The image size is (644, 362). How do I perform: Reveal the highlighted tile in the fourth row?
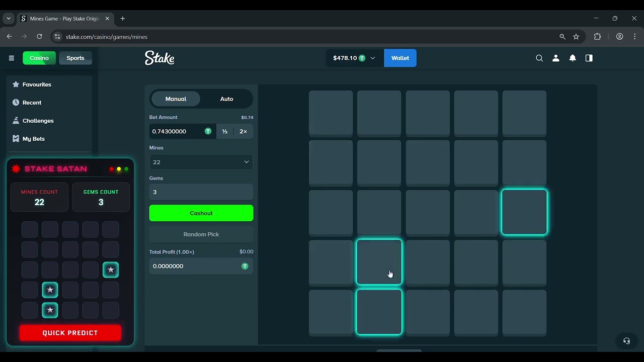(379, 262)
